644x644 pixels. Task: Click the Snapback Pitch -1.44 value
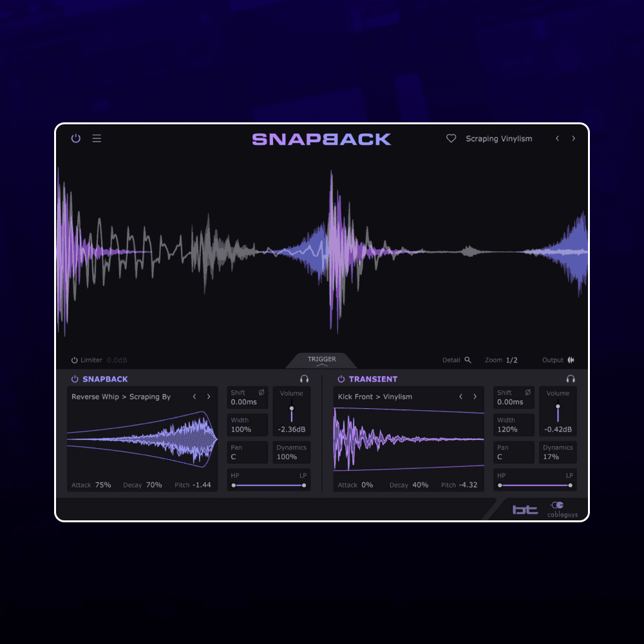(x=202, y=485)
